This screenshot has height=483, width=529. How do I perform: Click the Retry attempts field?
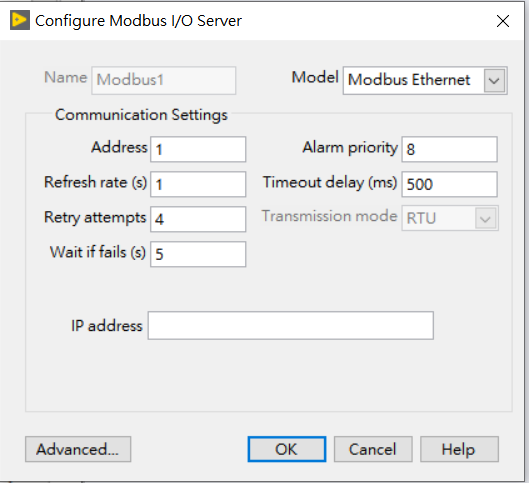click(198, 219)
